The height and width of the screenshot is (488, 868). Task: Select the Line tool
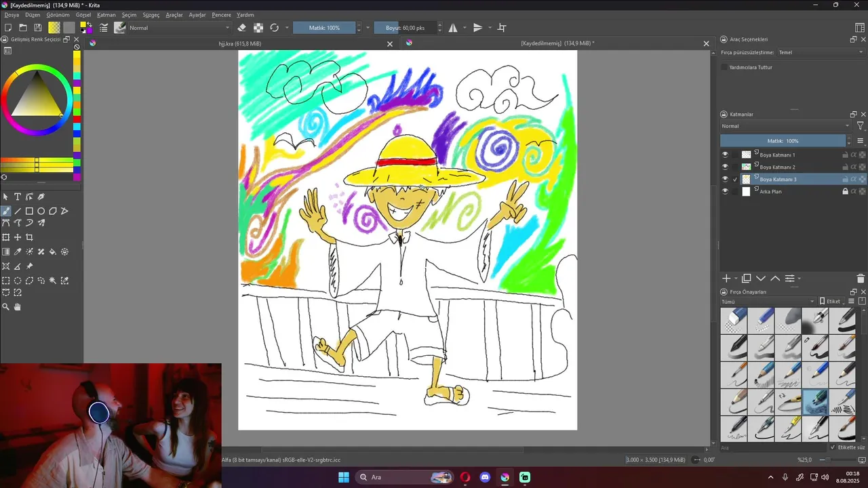18,211
